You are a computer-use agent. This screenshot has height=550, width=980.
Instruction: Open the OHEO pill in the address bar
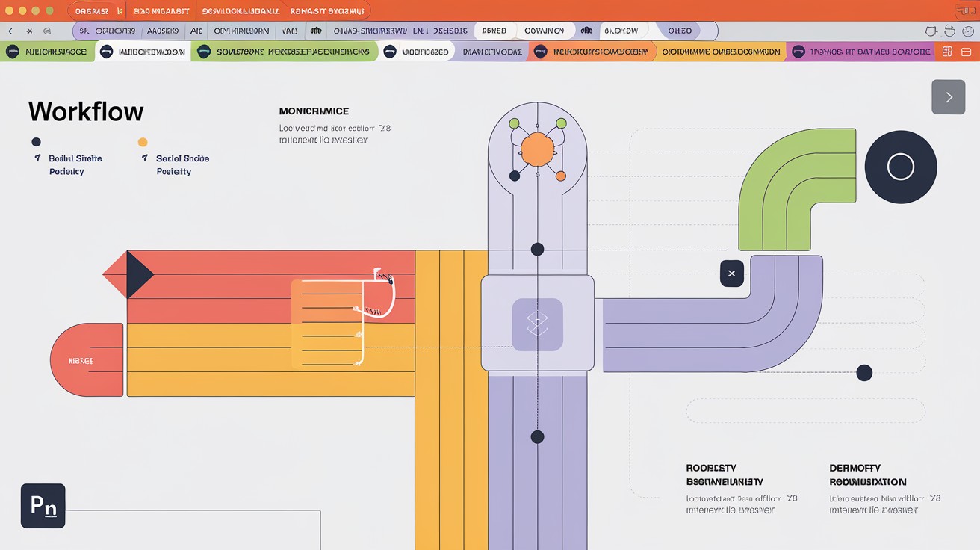click(x=680, y=31)
